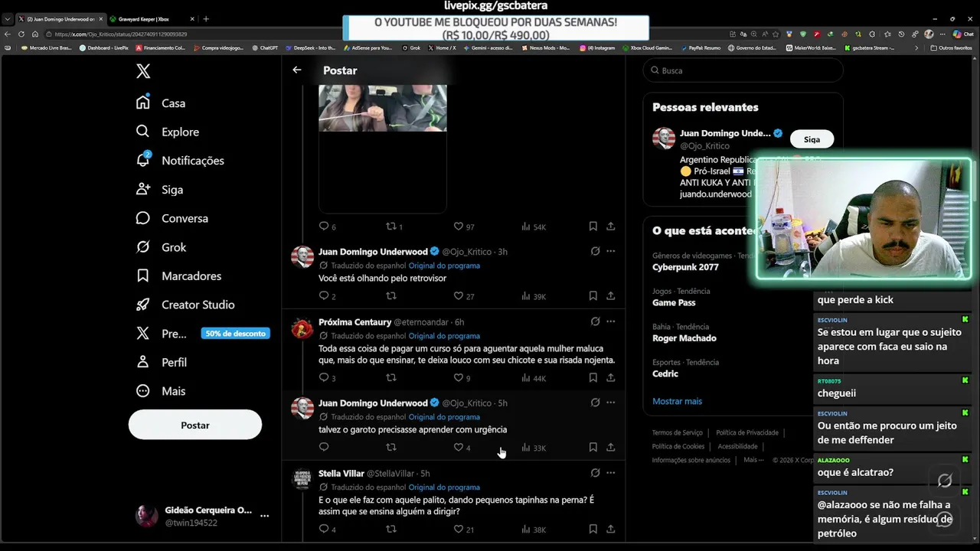Image resolution: width=980 pixels, height=551 pixels.
Task: Click the 50% de desconto badge
Action: coord(235,334)
